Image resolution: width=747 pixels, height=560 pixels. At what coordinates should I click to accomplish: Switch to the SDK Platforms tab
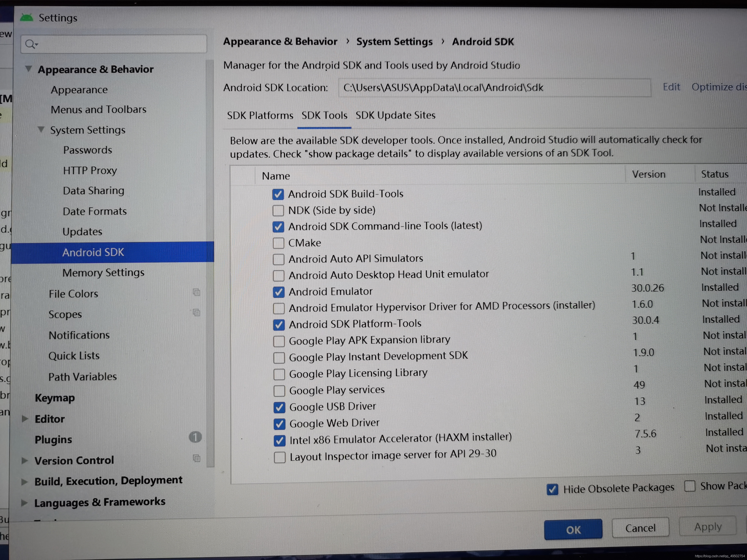[260, 115]
